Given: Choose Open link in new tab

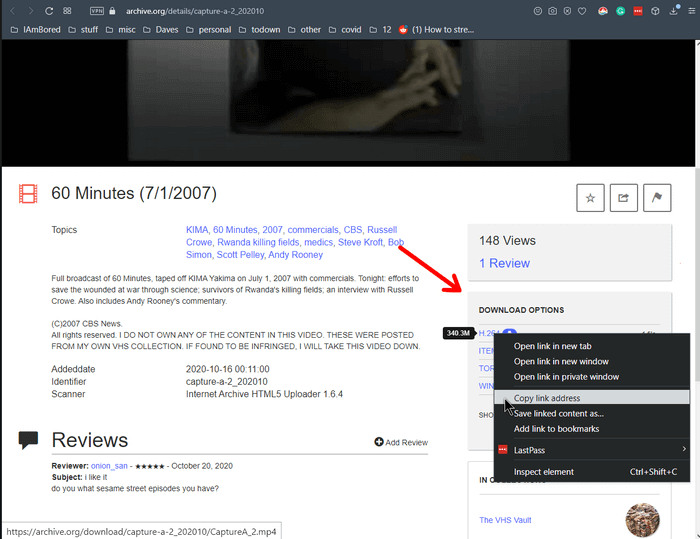Looking at the screenshot, I should tap(592, 346).
